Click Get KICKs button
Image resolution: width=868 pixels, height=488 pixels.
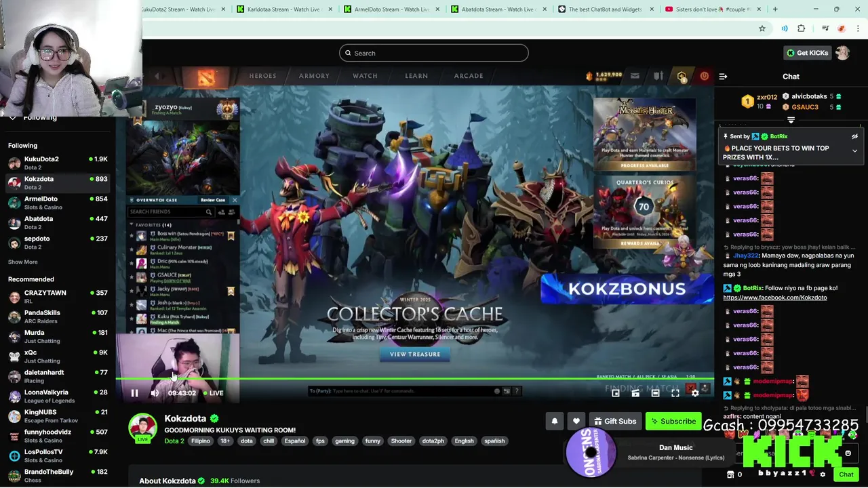(807, 53)
